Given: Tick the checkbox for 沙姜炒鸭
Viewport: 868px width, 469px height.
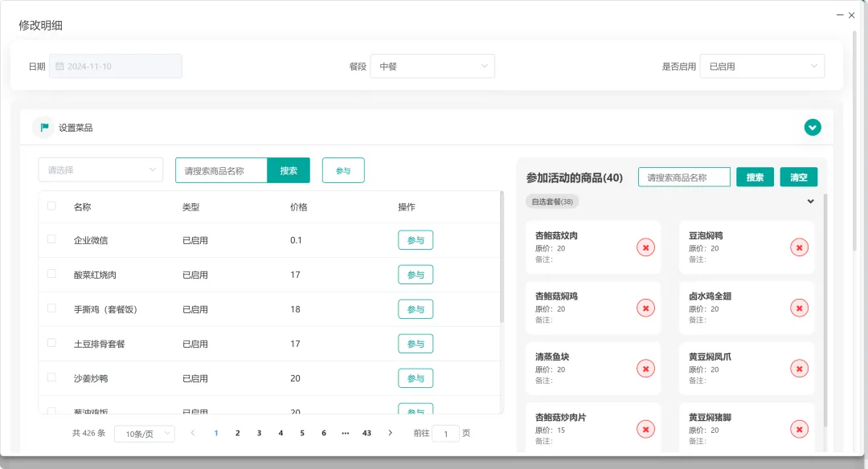Looking at the screenshot, I should click(51, 377).
